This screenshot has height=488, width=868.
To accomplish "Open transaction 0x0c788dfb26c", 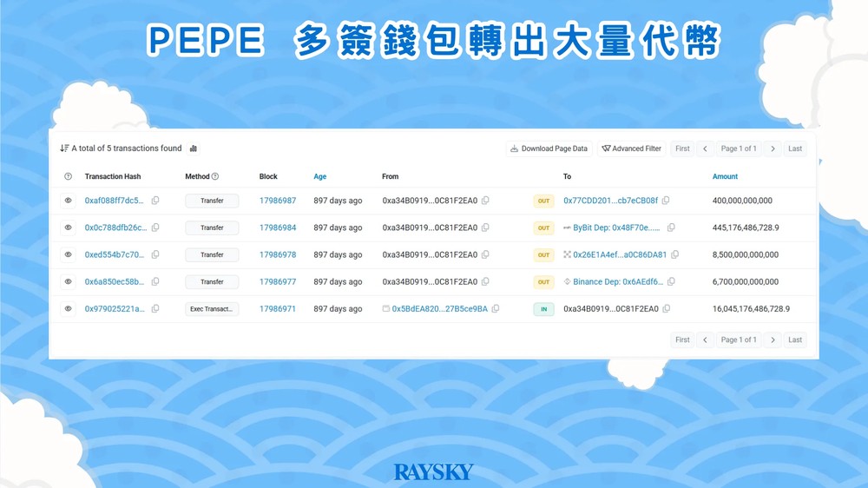I will coord(115,228).
